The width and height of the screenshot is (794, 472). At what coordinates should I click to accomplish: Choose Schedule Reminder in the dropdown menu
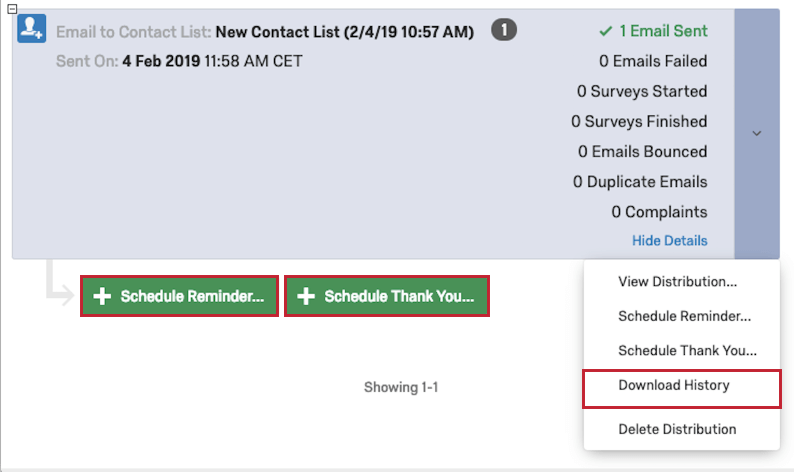pyautogui.click(x=682, y=316)
